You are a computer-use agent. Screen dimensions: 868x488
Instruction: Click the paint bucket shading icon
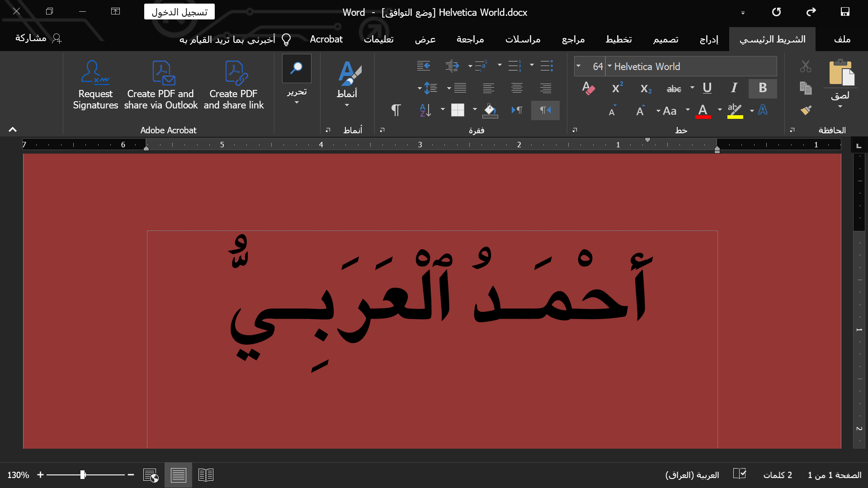490,110
